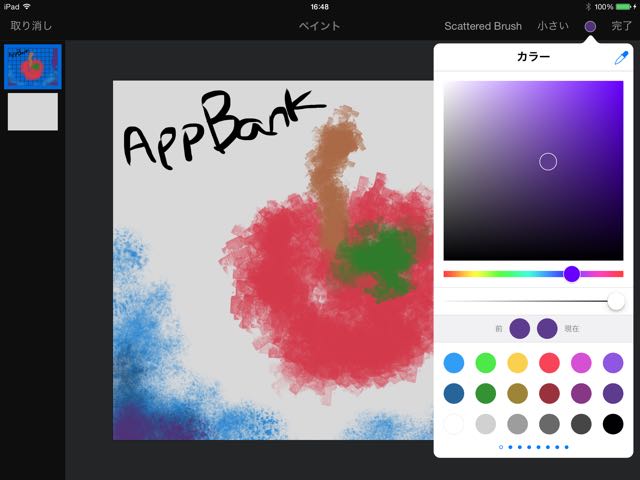Pick the white swatch
Image resolution: width=640 pixels, height=480 pixels.
453,424
